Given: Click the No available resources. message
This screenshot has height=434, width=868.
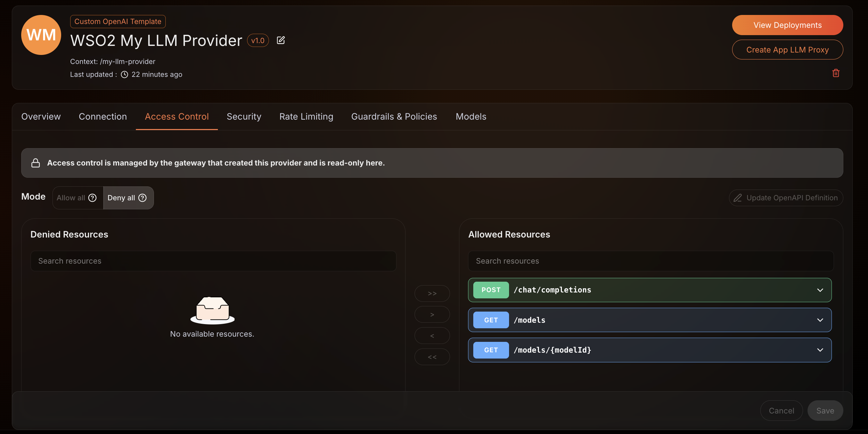Looking at the screenshot, I should [x=212, y=334].
